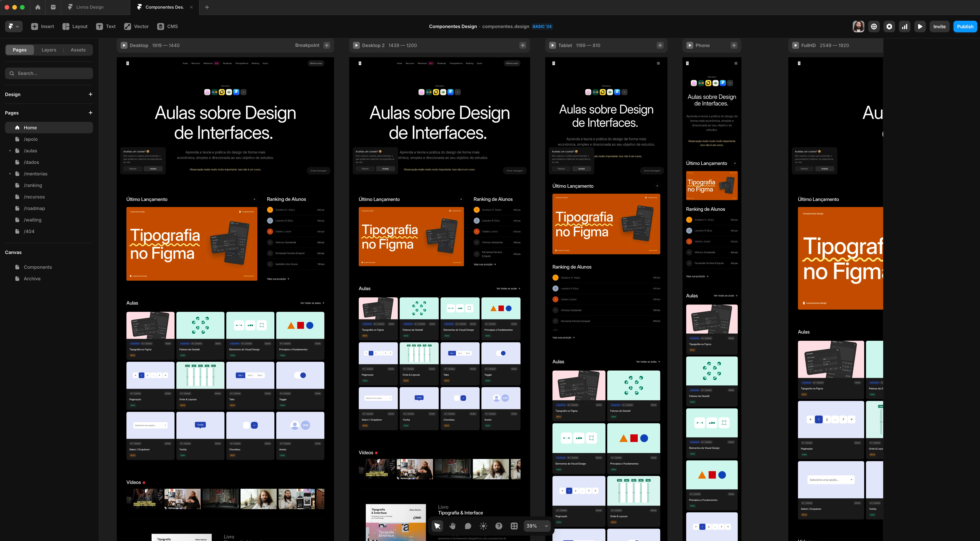Select the hand pan tool
The image size is (980, 541).
tap(452, 526)
